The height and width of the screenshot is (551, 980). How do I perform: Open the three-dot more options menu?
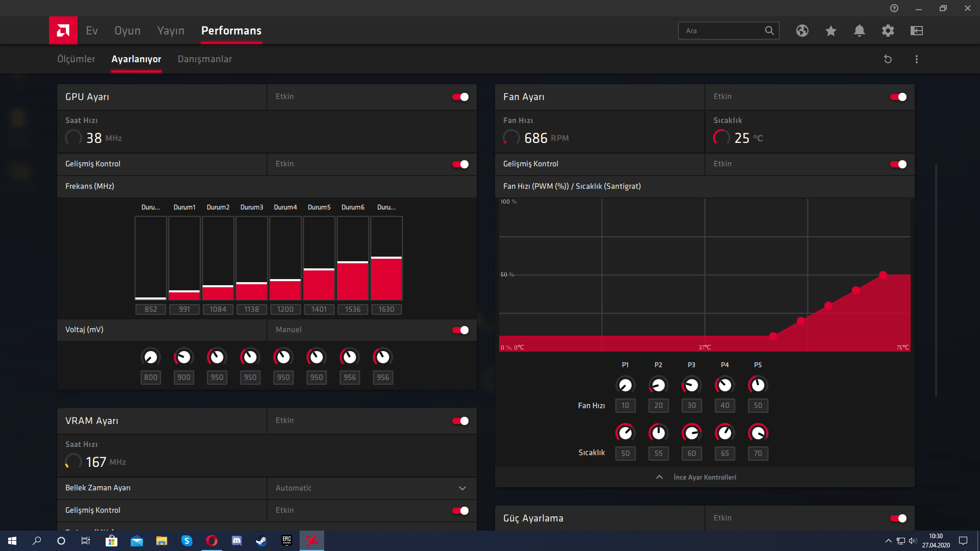pos(916,59)
